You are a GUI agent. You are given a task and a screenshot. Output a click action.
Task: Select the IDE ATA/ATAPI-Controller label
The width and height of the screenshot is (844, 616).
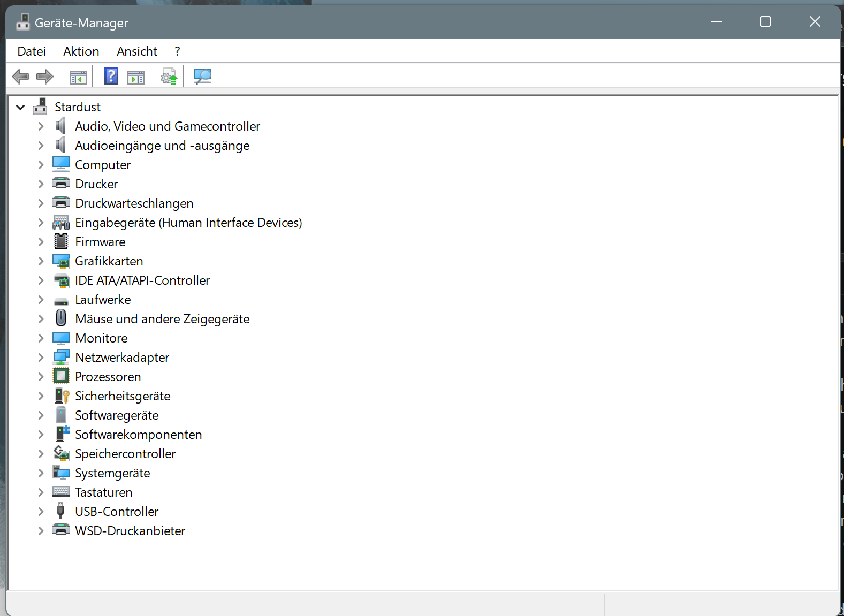pos(142,280)
